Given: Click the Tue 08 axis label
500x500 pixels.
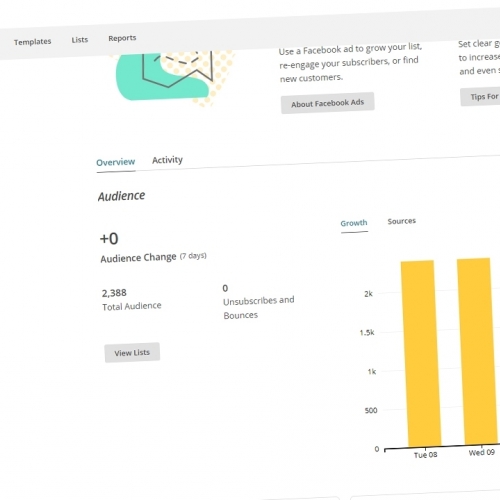Looking at the screenshot, I should pyautogui.click(x=425, y=455).
